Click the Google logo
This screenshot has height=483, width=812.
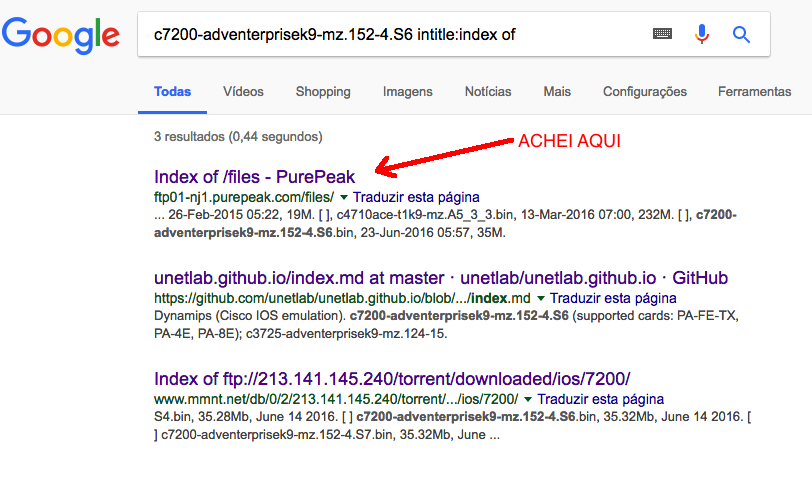(61, 35)
